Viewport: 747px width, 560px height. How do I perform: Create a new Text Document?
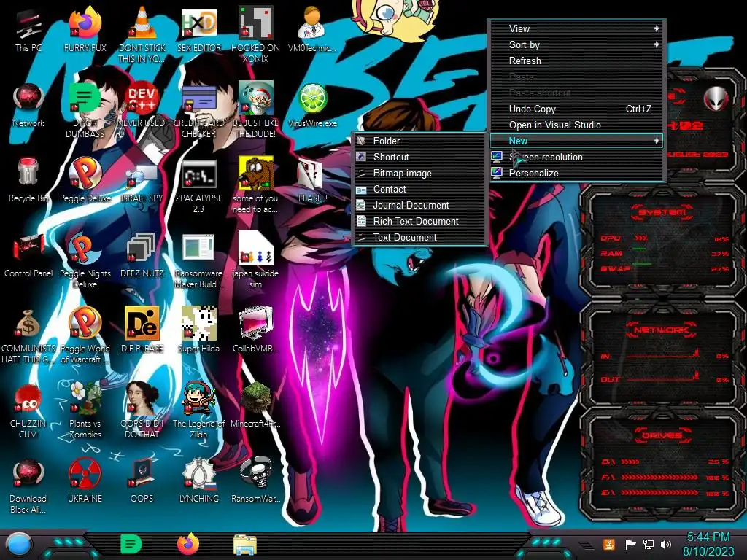(x=419, y=237)
